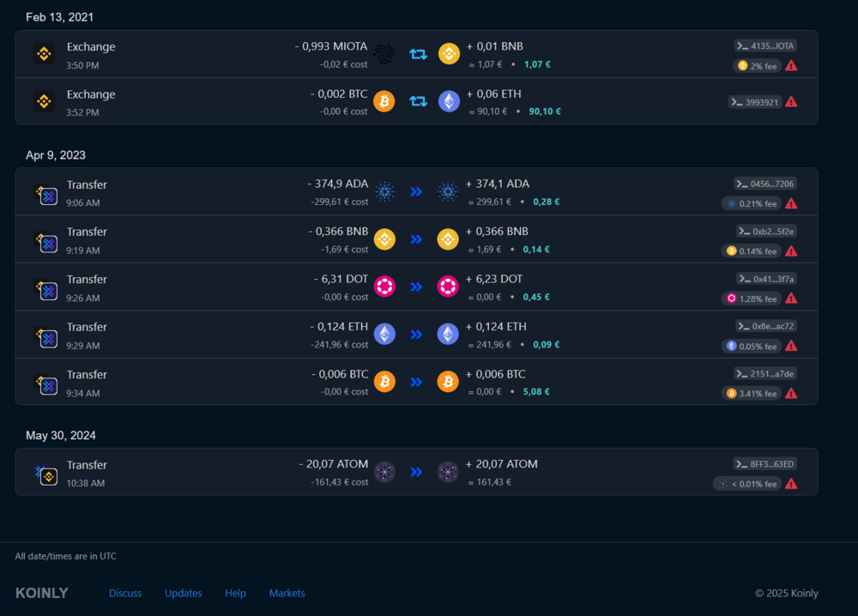Click the warning icon next to the 0.21% fee
The image size is (858, 616).
791,203
